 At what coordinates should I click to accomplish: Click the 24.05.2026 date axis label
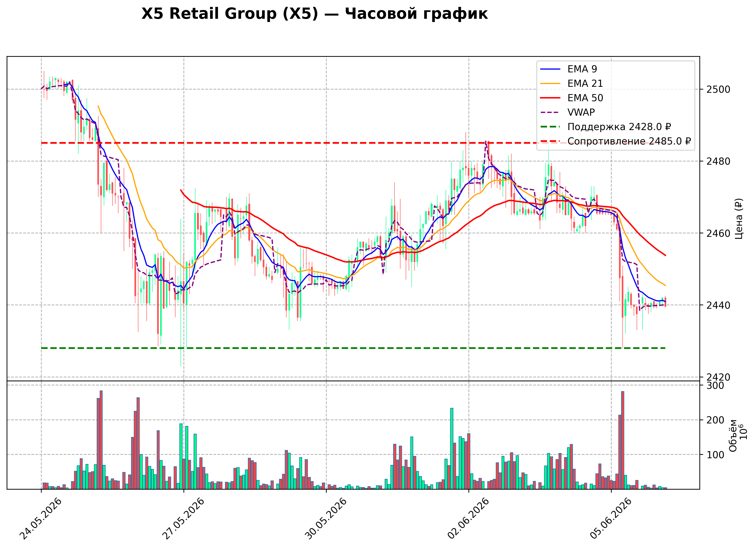click(41, 519)
